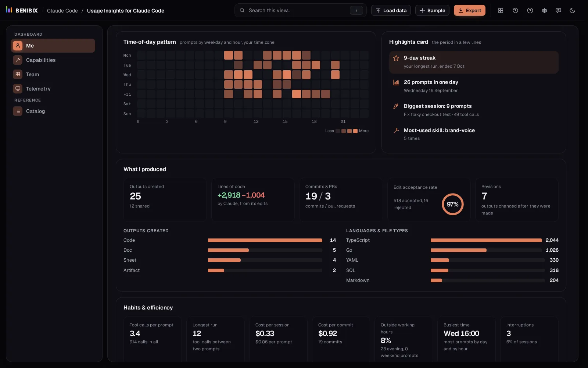Open the grid layout icon in header

click(x=501, y=10)
